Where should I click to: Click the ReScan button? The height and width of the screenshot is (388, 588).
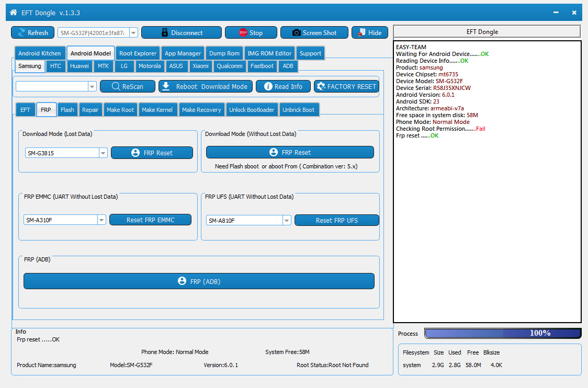pos(128,87)
